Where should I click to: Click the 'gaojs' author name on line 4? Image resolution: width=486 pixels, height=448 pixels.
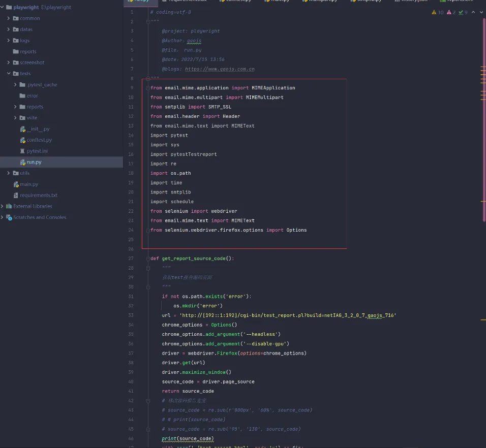(x=194, y=41)
